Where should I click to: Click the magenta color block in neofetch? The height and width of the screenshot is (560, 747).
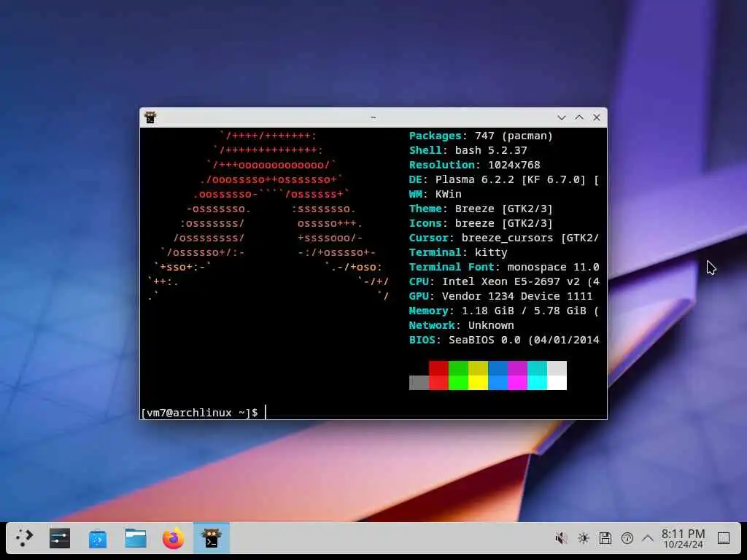517,376
